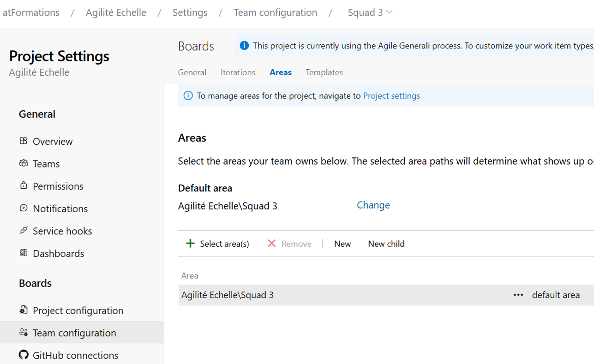Click the Teams icon in sidebar
Viewport: 594px width, 364px height.
coord(24,163)
